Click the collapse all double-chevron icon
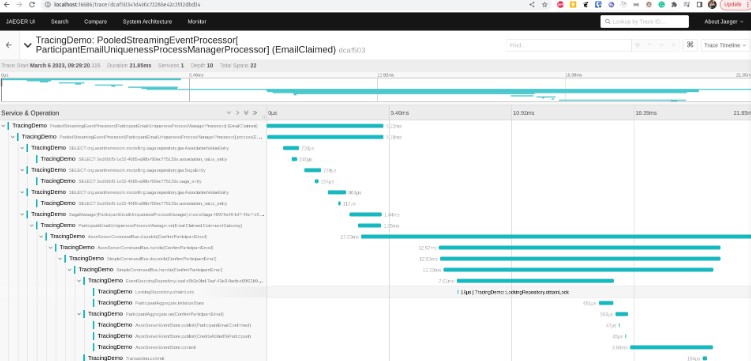This screenshot has width=751, height=361. tap(255, 113)
